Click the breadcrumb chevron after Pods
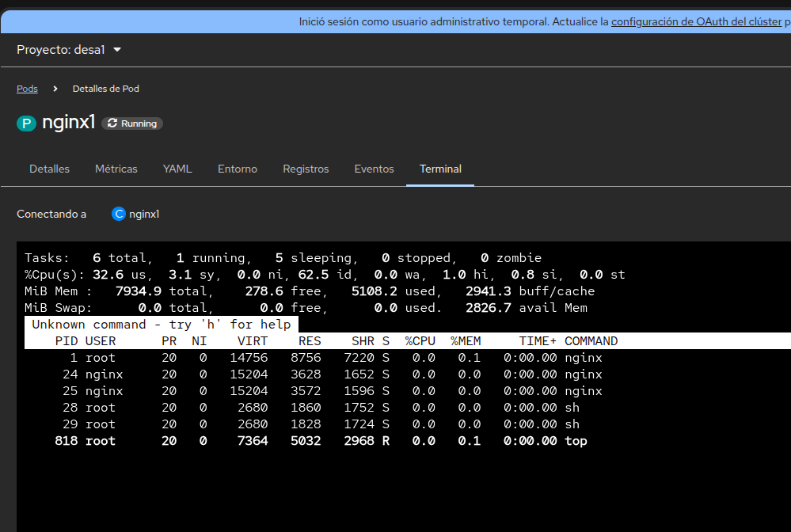 (55, 89)
